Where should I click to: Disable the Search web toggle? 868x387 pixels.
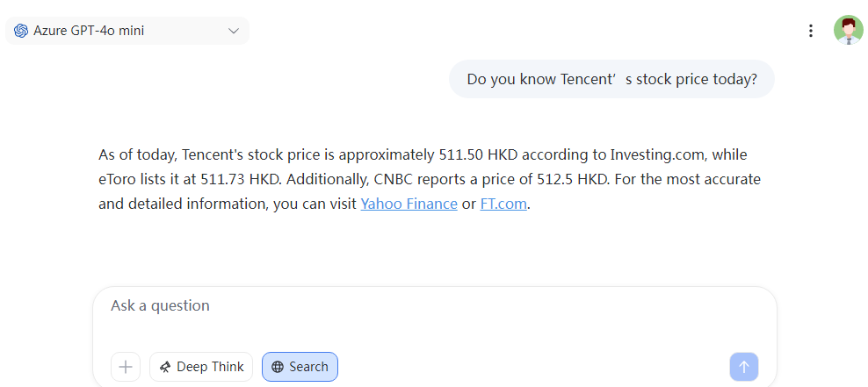[x=300, y=367]
